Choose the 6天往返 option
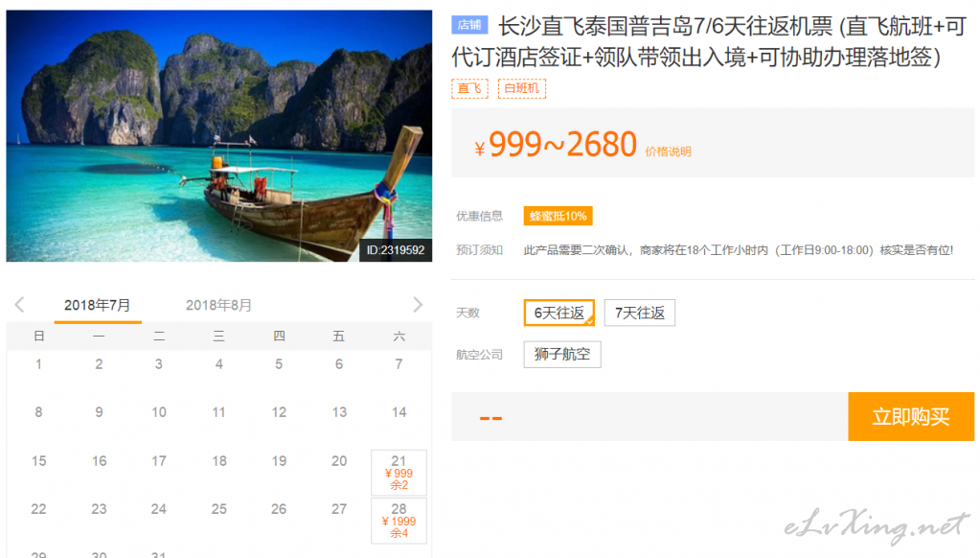This screenshot has height=558, width=980. (559, 313)
